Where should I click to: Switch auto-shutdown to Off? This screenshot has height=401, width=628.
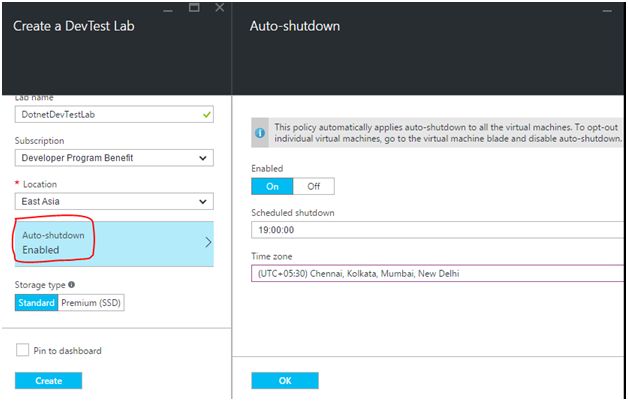pyautogui.click(x=313, y=186)
